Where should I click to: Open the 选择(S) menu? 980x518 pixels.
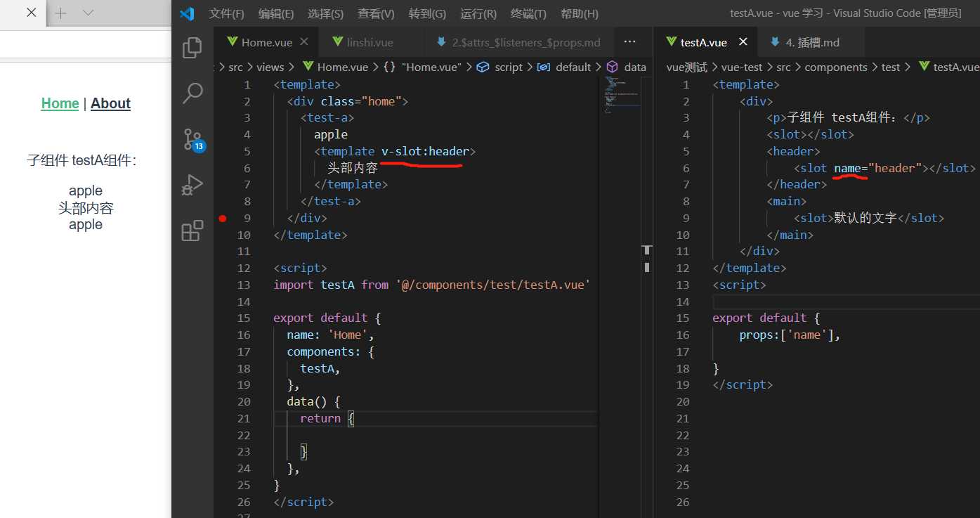pyautogui.click(x=325, y=13)
